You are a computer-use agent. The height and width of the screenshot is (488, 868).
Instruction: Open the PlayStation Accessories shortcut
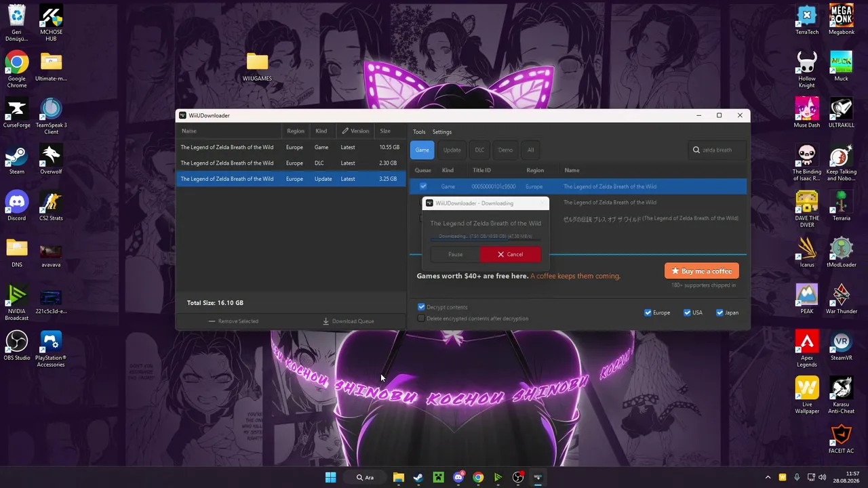pyautogui.click(x=51, y=350)
